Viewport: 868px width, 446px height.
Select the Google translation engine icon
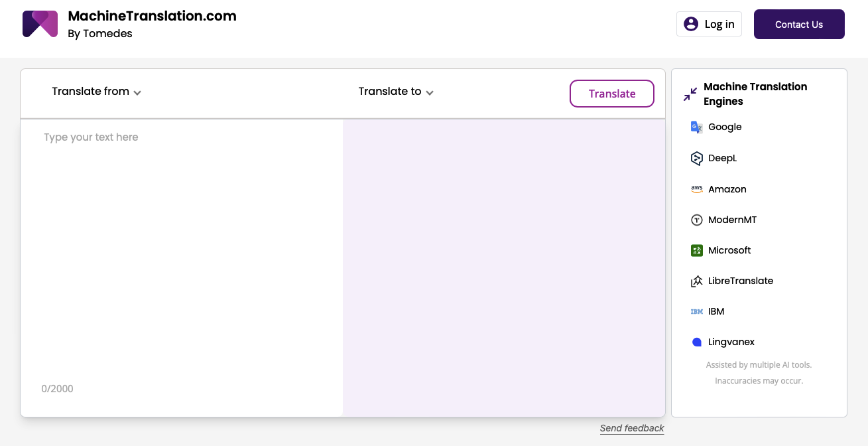(697, 127)
